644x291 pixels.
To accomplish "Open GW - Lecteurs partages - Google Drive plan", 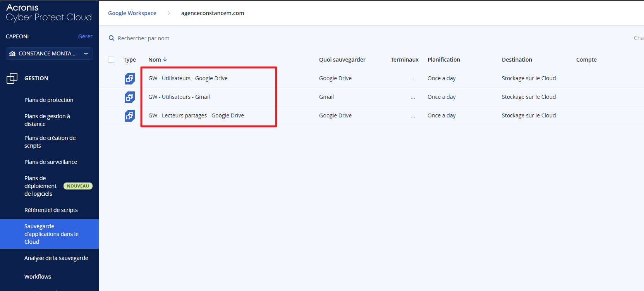I will [196, 115].
